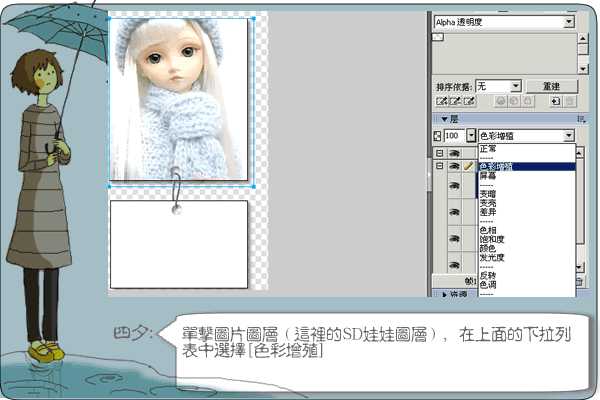Click the second eyedropper icon with plus
This screenshot has width=600, height=400.
[454, 101]
